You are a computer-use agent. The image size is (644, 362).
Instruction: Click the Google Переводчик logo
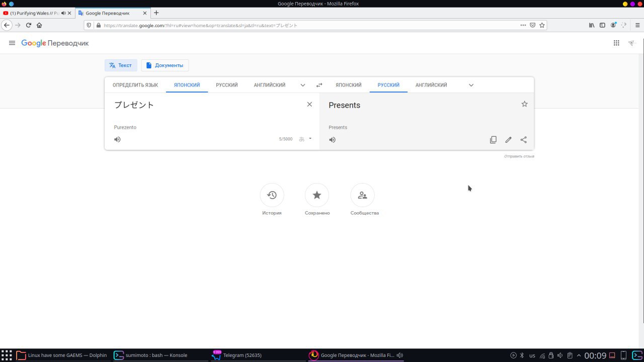pyautogui.click(x=55, y=43)
